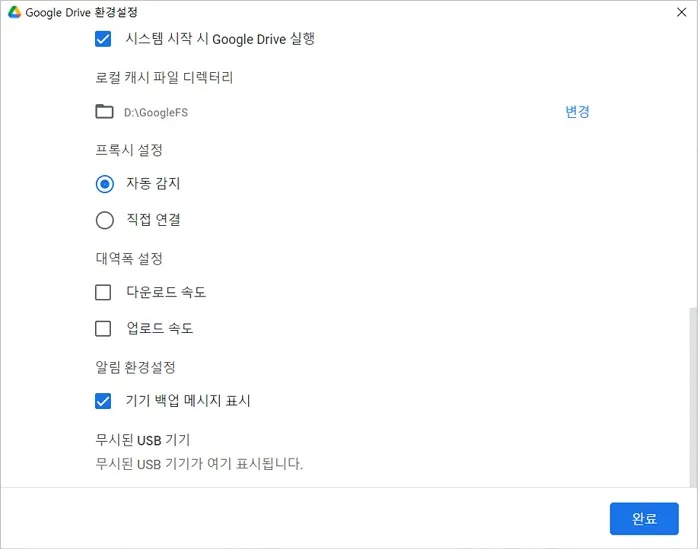
Task: Click the vertical scrollbar thumb
Action: tap(693, 396)
